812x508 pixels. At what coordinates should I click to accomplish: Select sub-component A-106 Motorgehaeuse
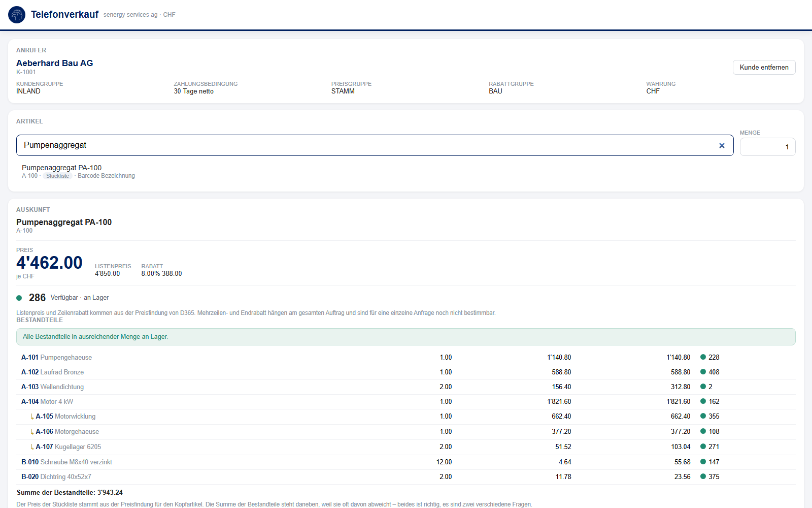(x=405, y=432)
